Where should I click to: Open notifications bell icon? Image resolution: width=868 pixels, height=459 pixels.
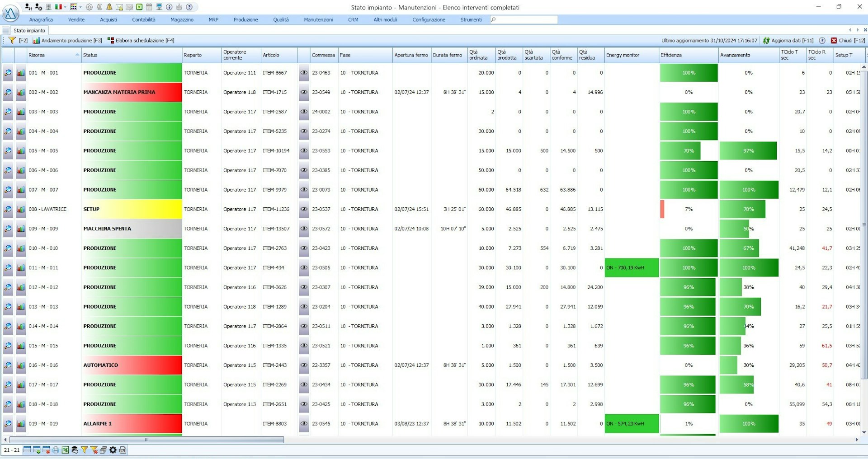click(109, 7)
